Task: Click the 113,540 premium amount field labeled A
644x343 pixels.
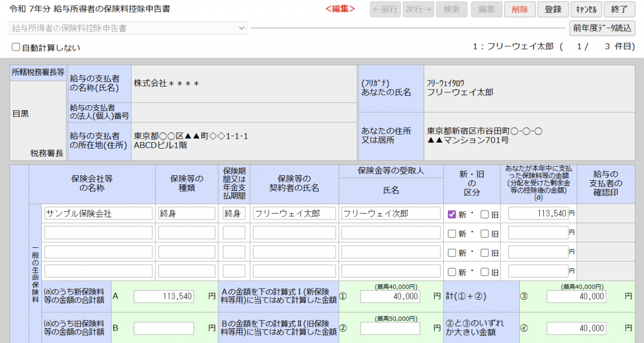Action: click(x=164, y=296)
